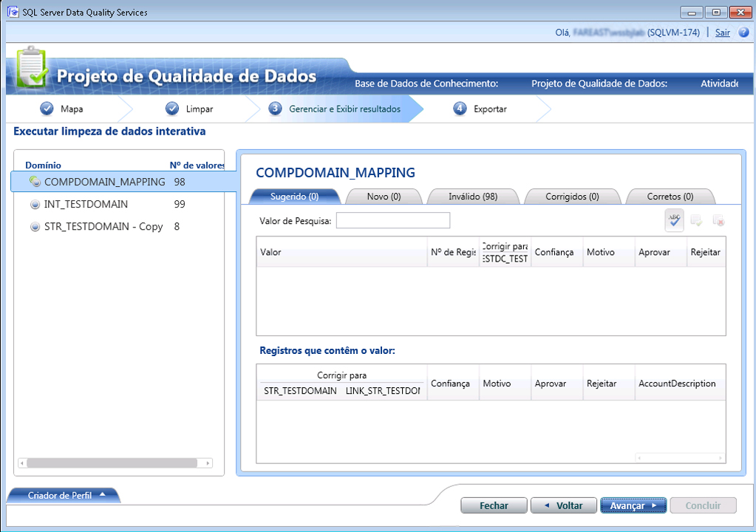Open the help question mark icon

click(743, 33)
